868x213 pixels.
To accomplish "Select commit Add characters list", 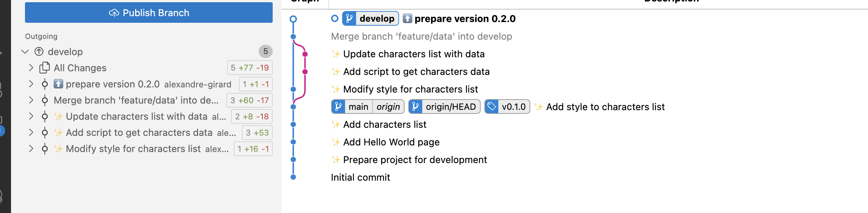I will pyautogui.click(x=385, y=124).
